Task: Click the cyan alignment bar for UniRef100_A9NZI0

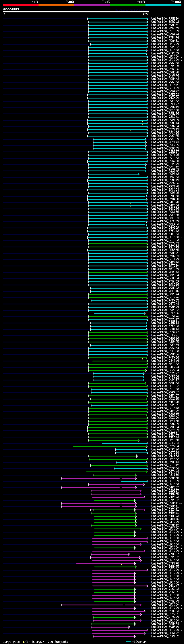Action: click(118, 19)
